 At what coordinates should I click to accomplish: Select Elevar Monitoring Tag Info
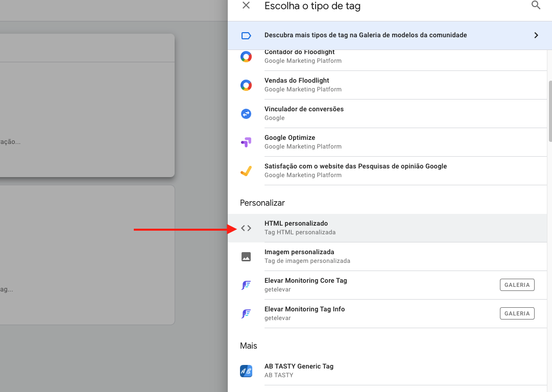387,313
